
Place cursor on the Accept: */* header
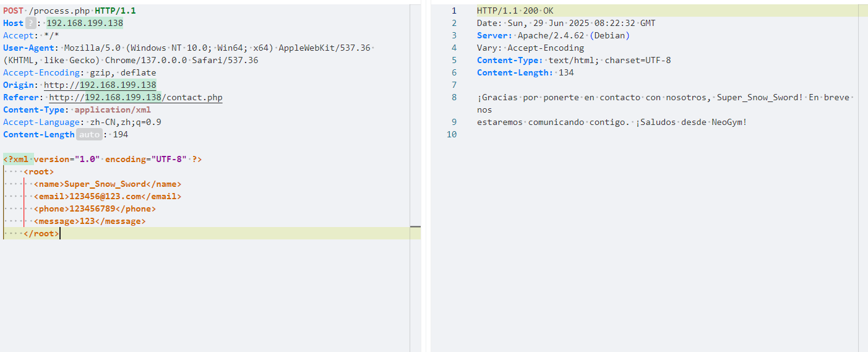pyautogui.click(x=31, y=36)
